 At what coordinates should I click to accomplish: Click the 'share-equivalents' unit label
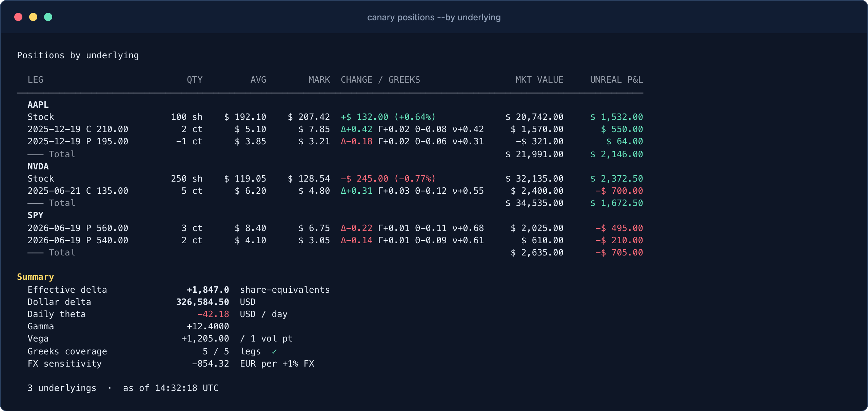285,290
